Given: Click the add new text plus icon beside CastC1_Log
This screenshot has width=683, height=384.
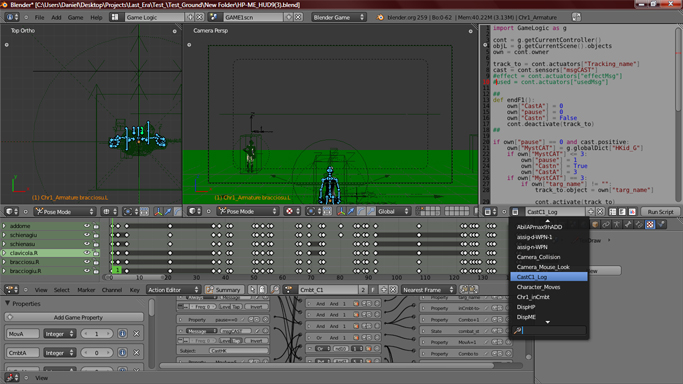Looking at the screenshot, I should point(591,212).
